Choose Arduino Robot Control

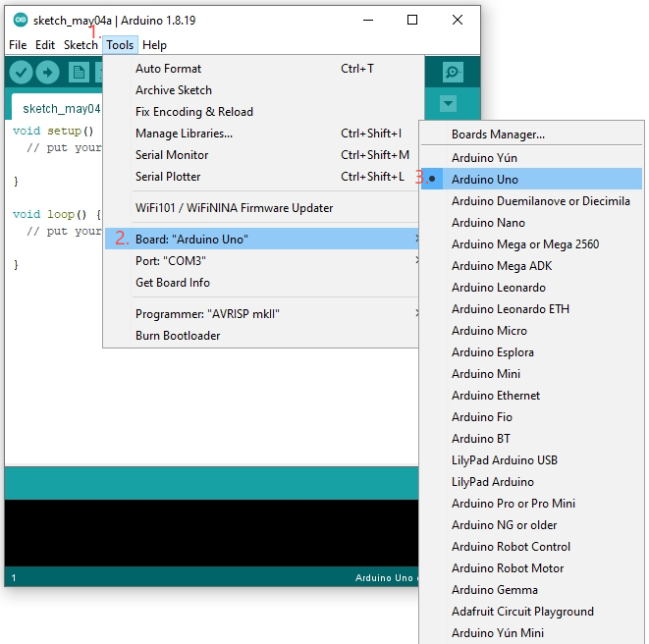[x=531, y=547]
